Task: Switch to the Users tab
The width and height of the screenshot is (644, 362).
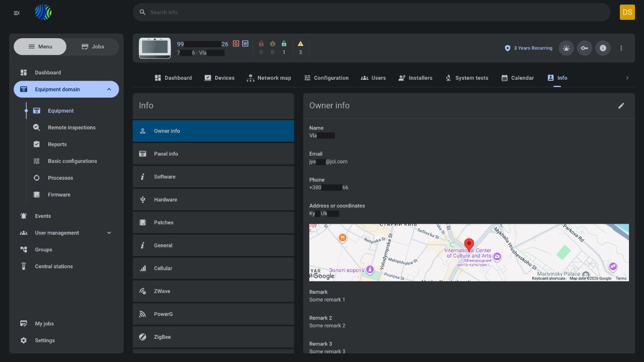Action: click(373, 78)
